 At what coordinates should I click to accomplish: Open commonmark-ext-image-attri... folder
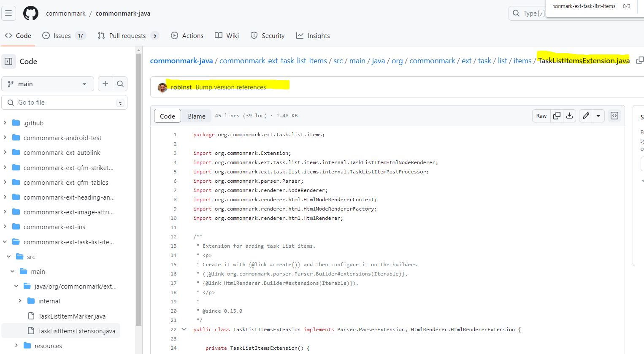pyautogui.click(x=69, y=212)
